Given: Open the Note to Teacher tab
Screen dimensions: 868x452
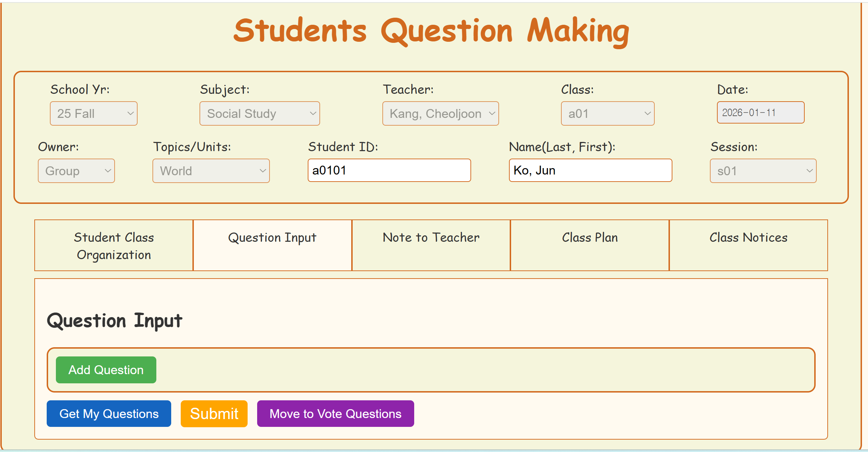Looking at the screenshot, I should click(x=431, y=246).
